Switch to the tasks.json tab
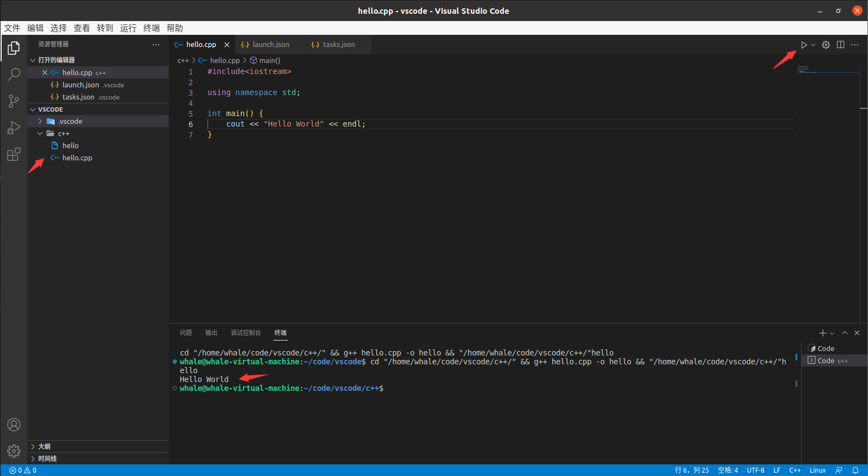Image resolution: width=868 pixels, height=476 pixels. click(x=338, y=45)
